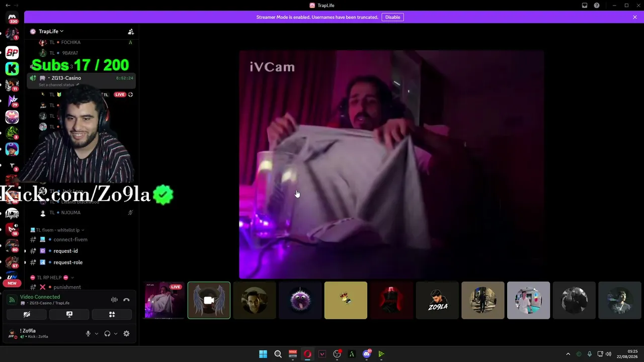
Task: Open headphone output options arrow
Action: pyautogui.click(x=116, y=333)
